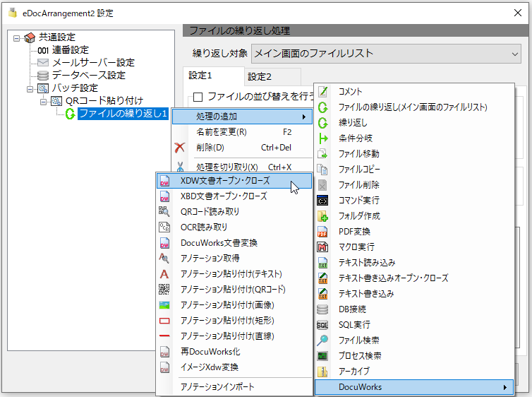Click the ファイル削除 icon
The height and width of the screenshot is (397, 532).
[x=322, y=185]
